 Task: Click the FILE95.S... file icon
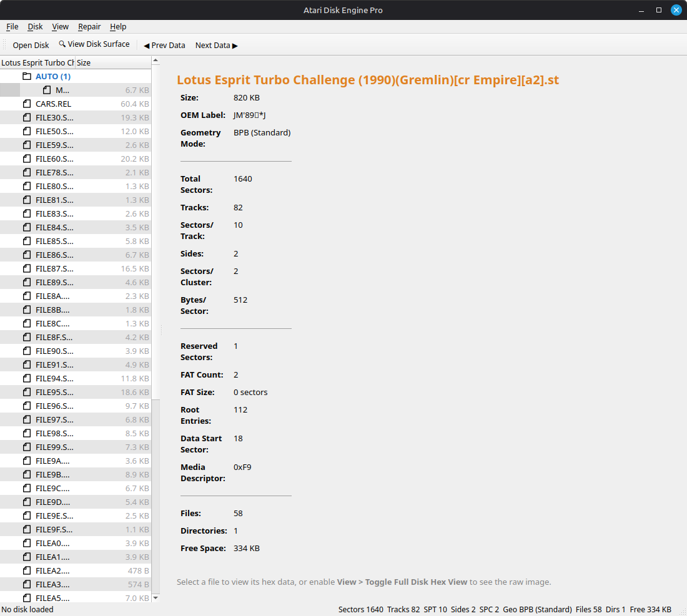pos(27,393)
